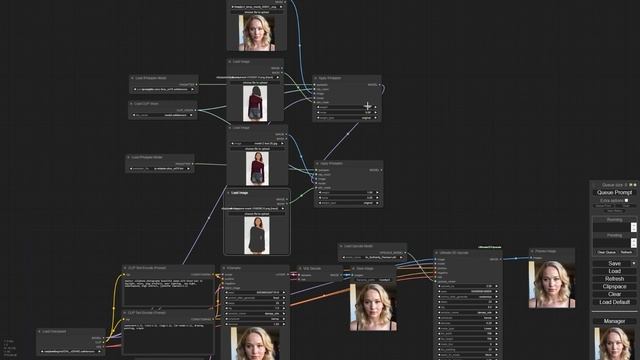
Task: Open the model_name combo in Load Upscale Model
Action: (x=372, y=258)
